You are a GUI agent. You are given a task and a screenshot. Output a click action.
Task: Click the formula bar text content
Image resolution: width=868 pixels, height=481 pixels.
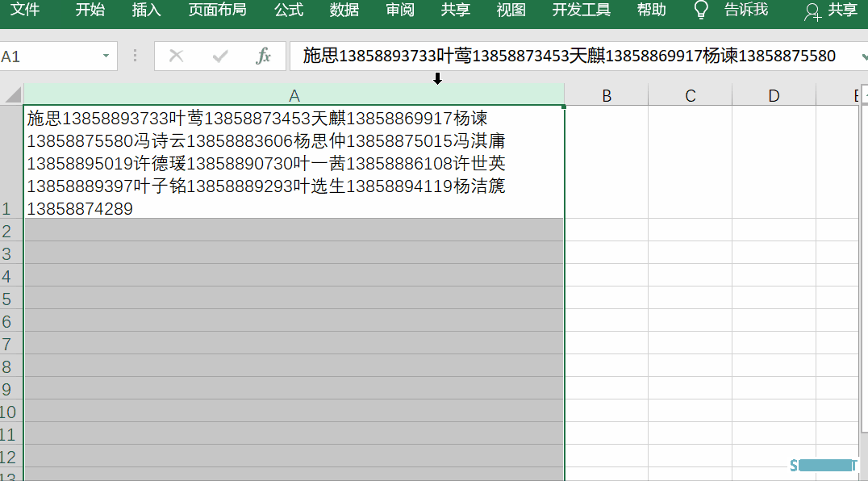pos(569,56)
